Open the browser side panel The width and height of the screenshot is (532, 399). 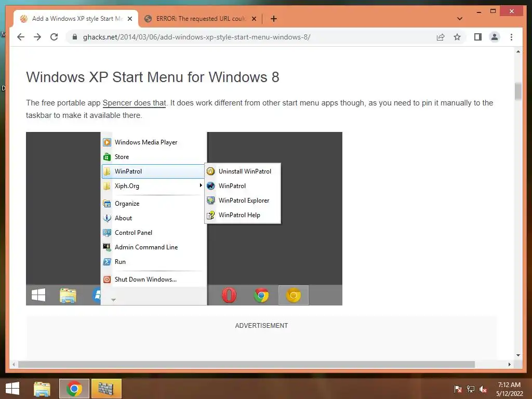[478, 37]
